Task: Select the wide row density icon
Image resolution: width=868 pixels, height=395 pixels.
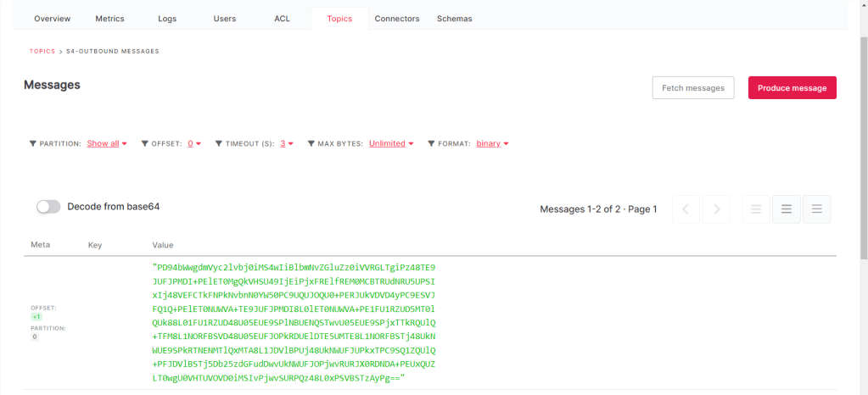Action: (x=816, y=209)
